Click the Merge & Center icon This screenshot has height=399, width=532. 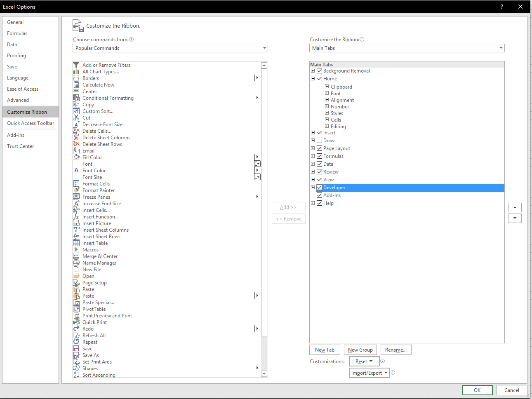(x=76, y=256)
